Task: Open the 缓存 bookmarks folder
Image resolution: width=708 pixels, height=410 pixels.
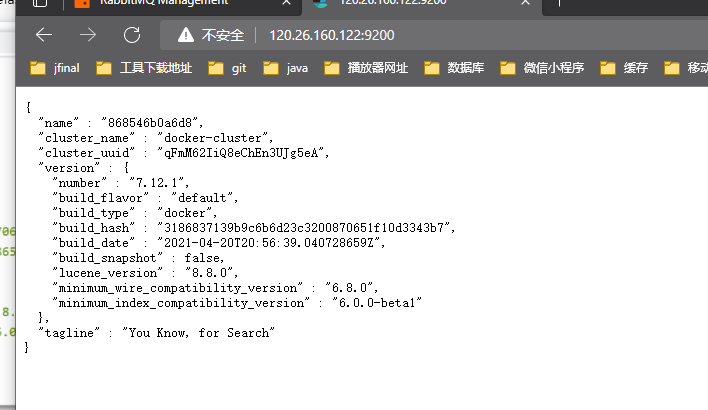Action: pos(624,68)
